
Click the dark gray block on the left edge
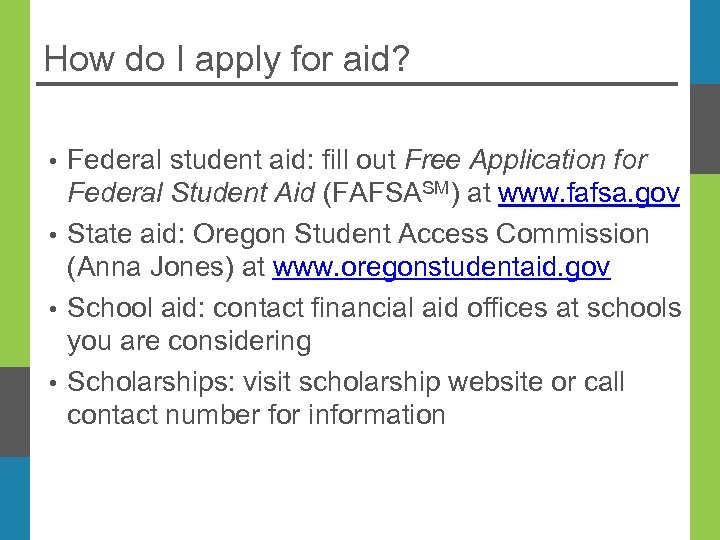[x=14, y=412]
